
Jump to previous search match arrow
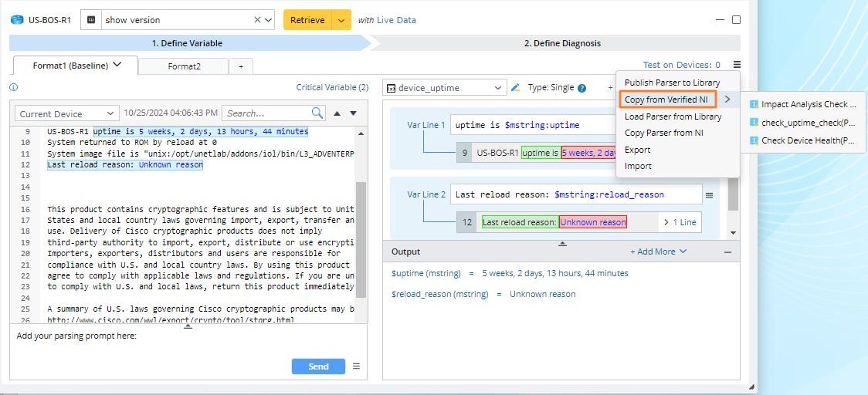(337, 113)
